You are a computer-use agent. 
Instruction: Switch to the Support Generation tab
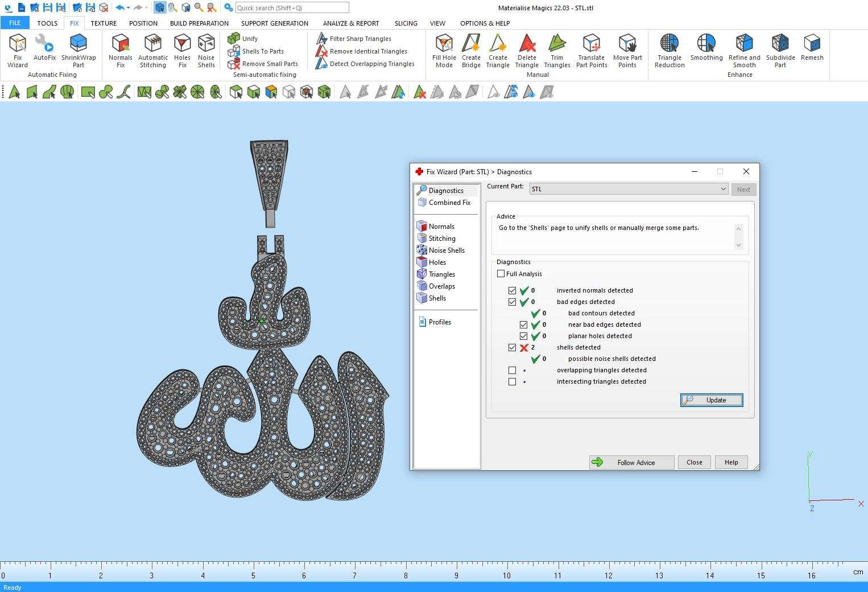(x=274, y=23)
